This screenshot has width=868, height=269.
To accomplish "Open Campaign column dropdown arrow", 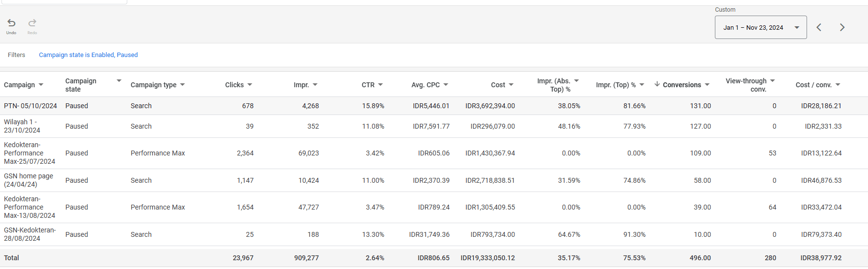I will (x=41, y=85).
